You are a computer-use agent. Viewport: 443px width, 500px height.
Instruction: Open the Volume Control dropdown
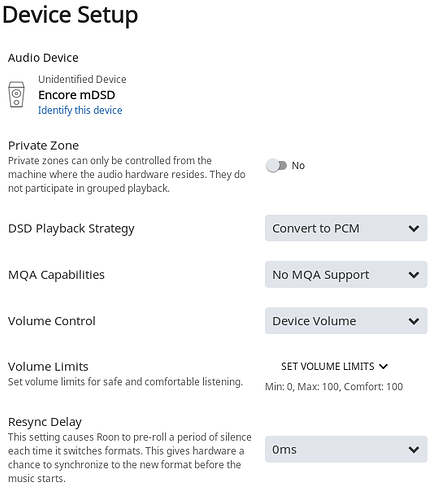click(346, 321)
